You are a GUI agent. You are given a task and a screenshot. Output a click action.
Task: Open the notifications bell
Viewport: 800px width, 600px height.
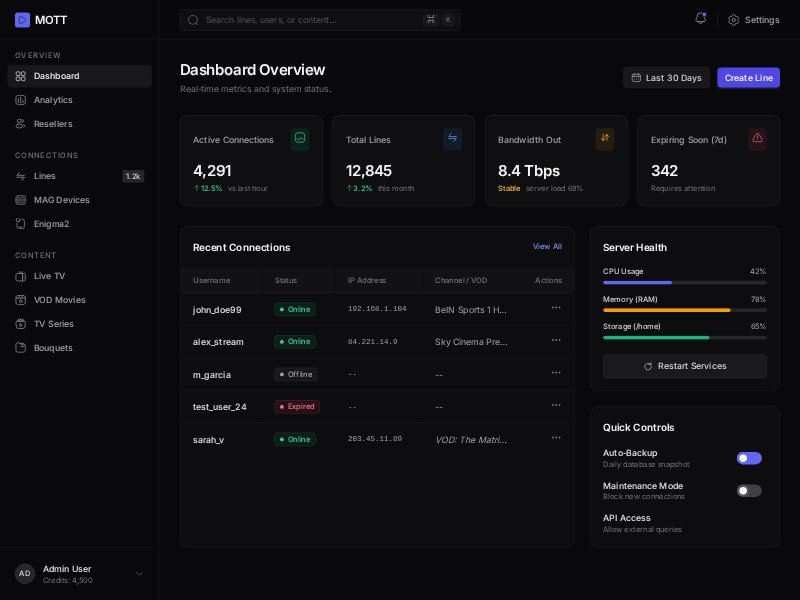(700, 19)
